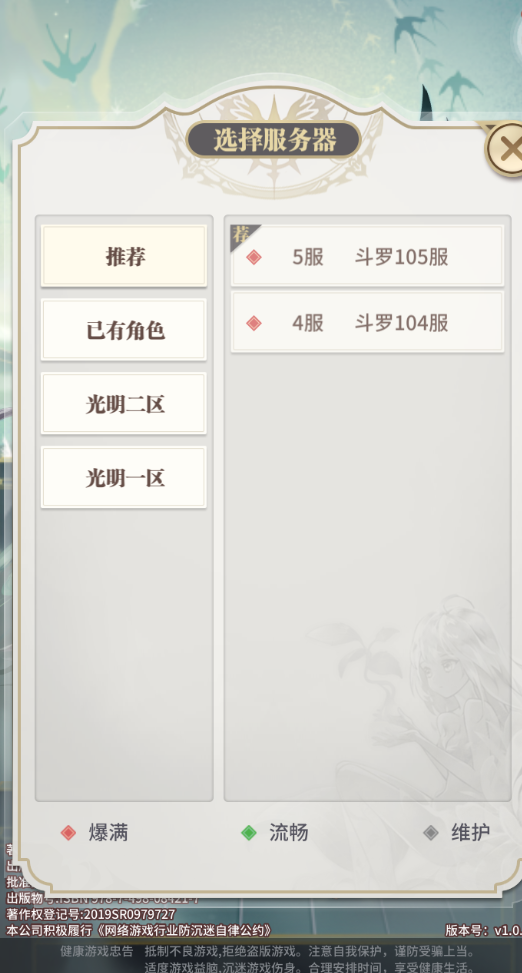The height and width of the screenshot is (973, 522).
Task: Click the red 爆满 legend diamond
Action: point(68,833)
